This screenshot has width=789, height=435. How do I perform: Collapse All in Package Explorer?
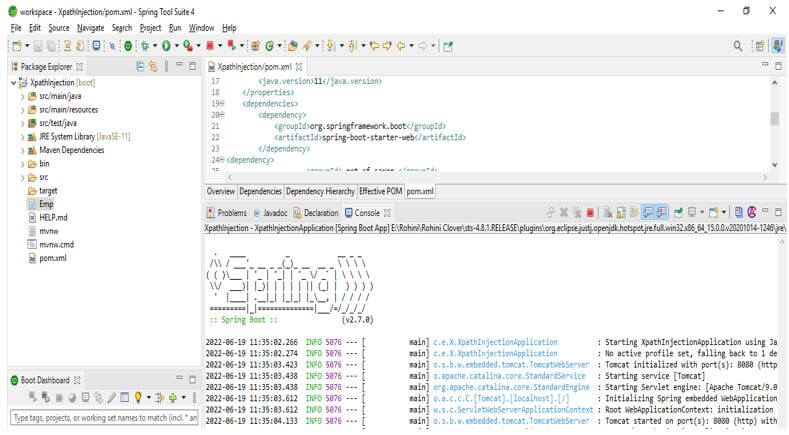(x=140, y=66)
